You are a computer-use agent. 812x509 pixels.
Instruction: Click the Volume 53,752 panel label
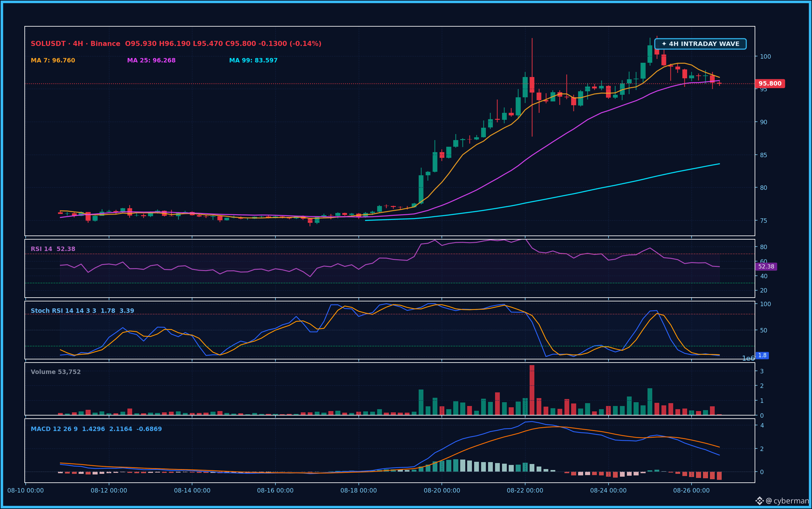55,372
